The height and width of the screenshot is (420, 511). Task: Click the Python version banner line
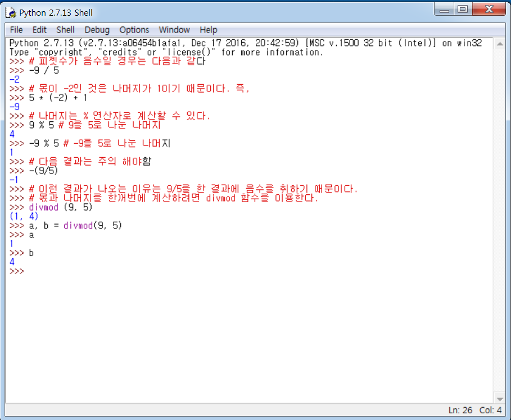click(x=246, y=43)
